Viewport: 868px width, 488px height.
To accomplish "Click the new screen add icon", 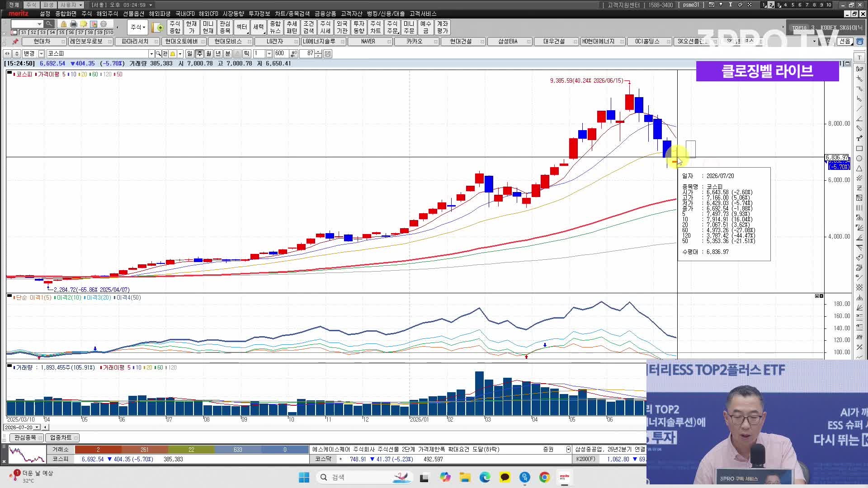I will [x=158, y=28].
